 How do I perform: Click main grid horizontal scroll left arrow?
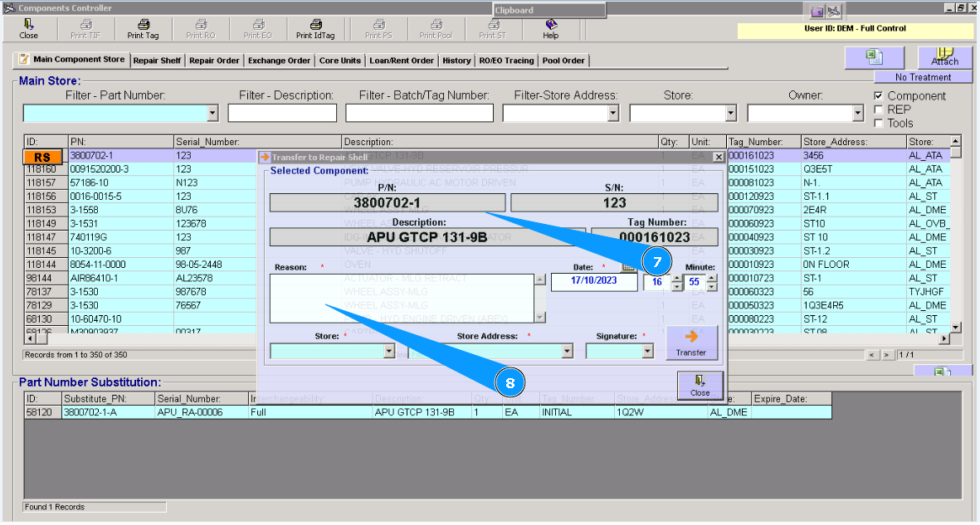(x=29, y=338)
